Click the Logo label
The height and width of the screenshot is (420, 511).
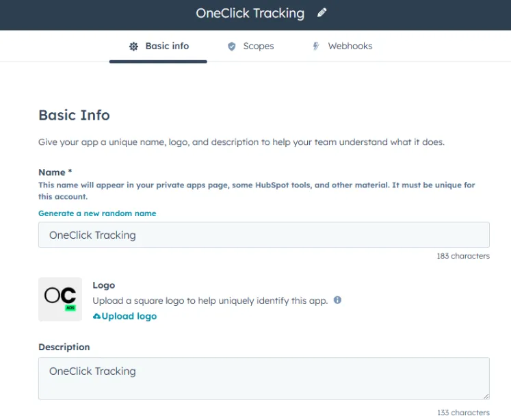click(103, 285)
